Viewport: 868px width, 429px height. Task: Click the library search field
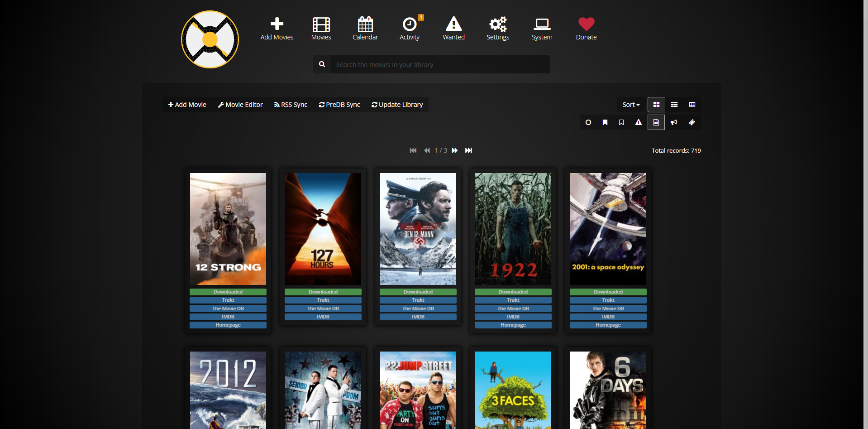pos(440,65)
